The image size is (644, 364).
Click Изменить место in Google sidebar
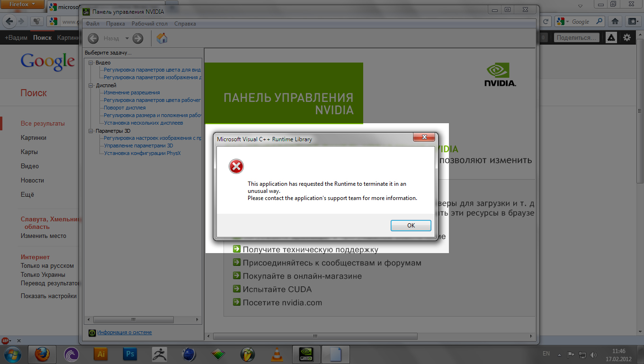[44, 236]
